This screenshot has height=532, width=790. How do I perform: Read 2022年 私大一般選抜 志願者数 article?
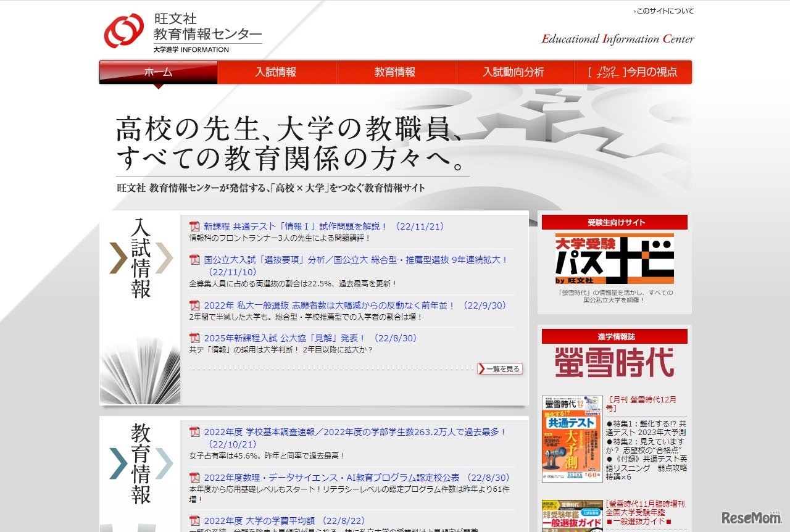355,305
